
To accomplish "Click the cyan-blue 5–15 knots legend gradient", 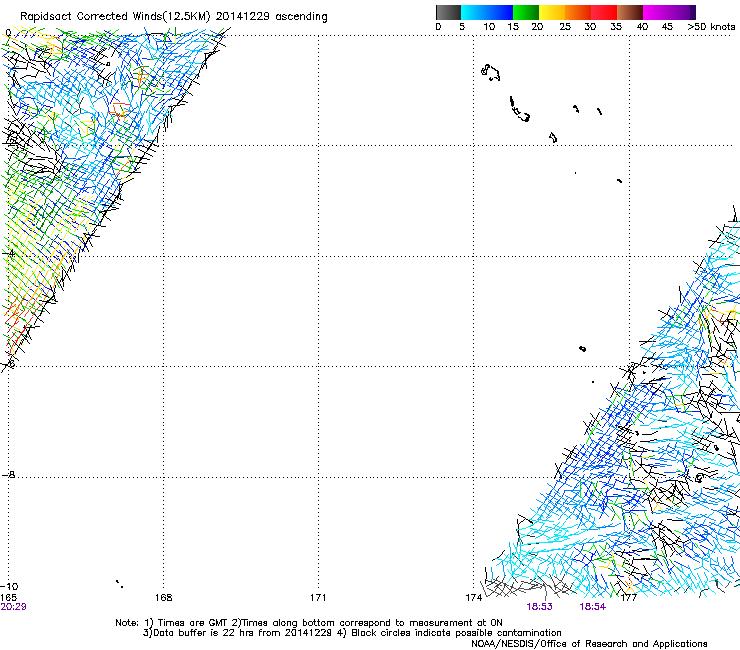I will pos(487,12).
